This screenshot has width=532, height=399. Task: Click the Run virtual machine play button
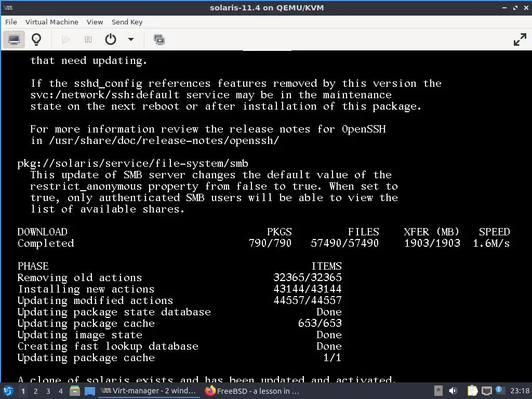[65, 39]
